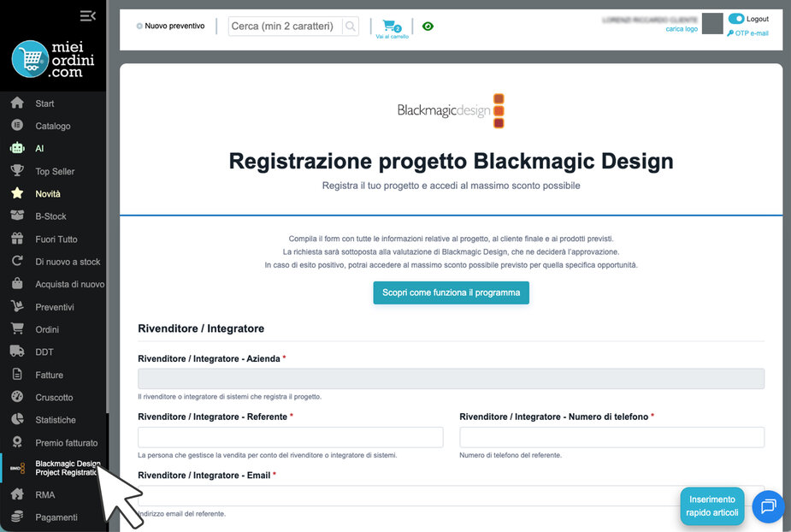Click the Premio fatturato award icon

17,442
